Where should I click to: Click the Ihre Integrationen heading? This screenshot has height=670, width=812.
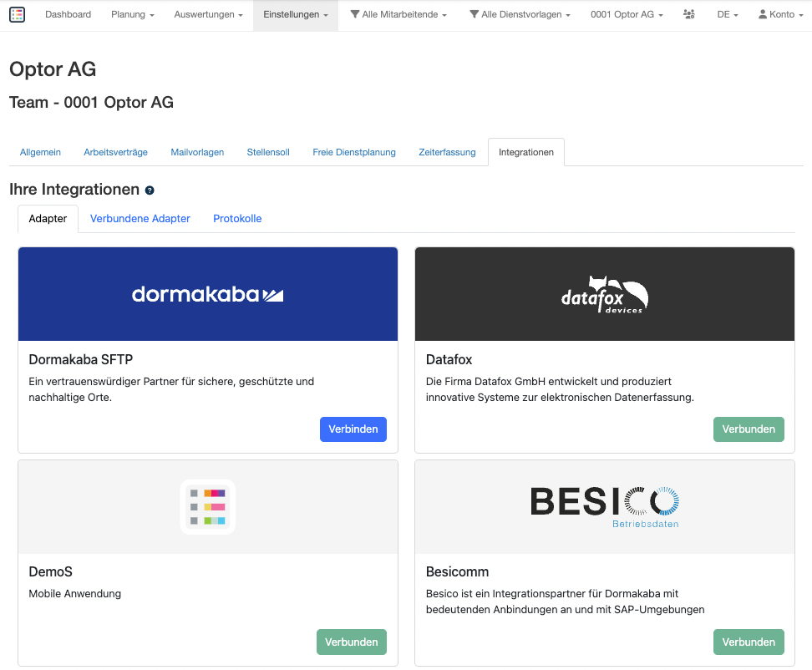coord(74,190)
